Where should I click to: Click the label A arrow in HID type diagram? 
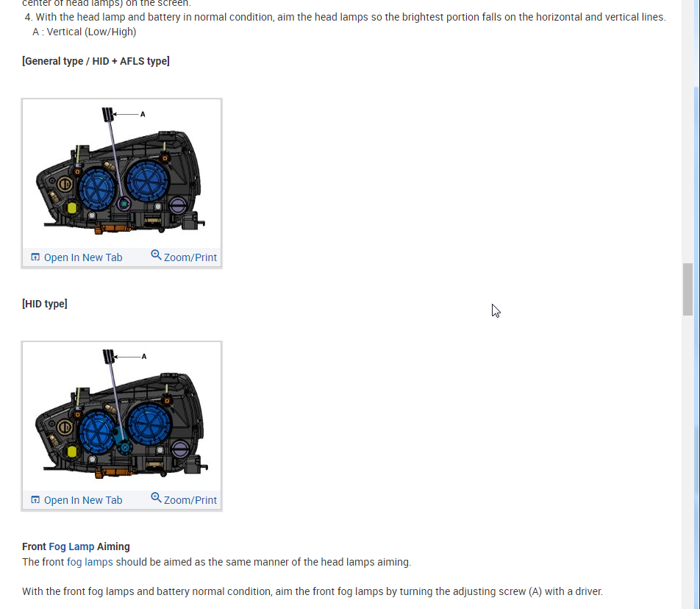point(128,356)
